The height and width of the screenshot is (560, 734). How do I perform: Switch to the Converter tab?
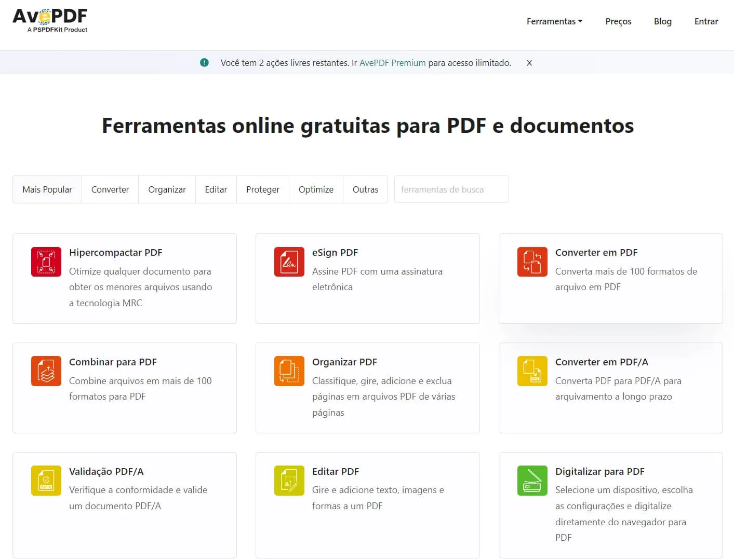tap(110, 189)
